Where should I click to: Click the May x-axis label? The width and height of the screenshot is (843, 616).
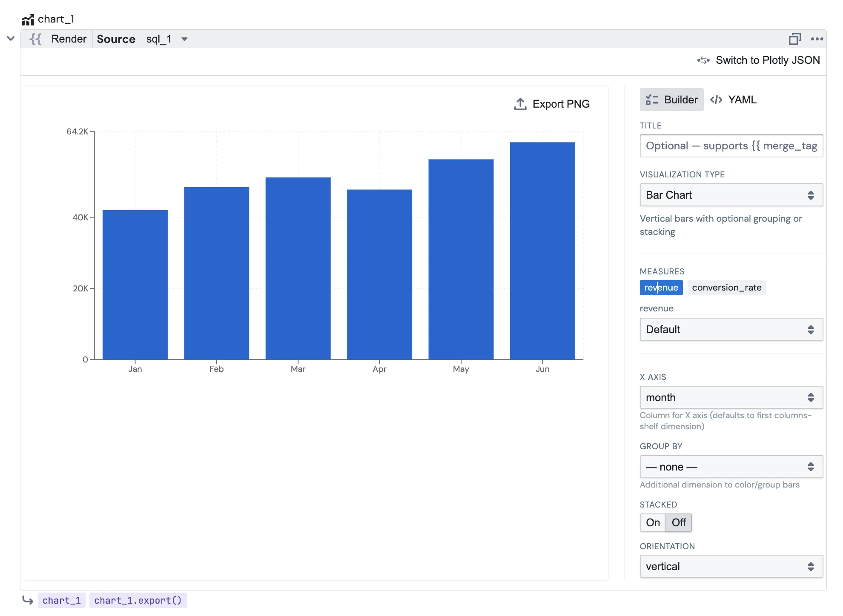tap(461, 369)
